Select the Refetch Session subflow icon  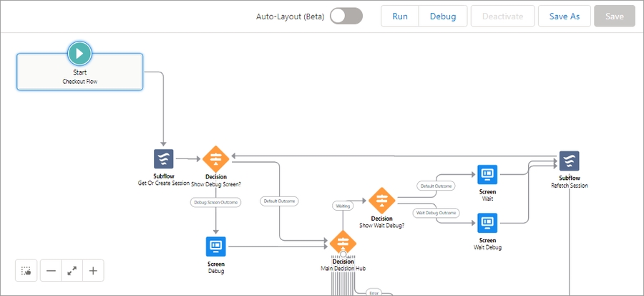[569, 161]
